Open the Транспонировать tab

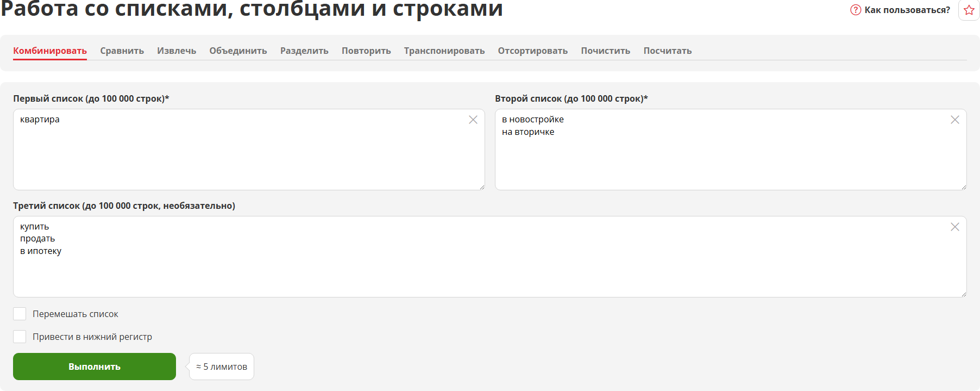tap(444, 51)
